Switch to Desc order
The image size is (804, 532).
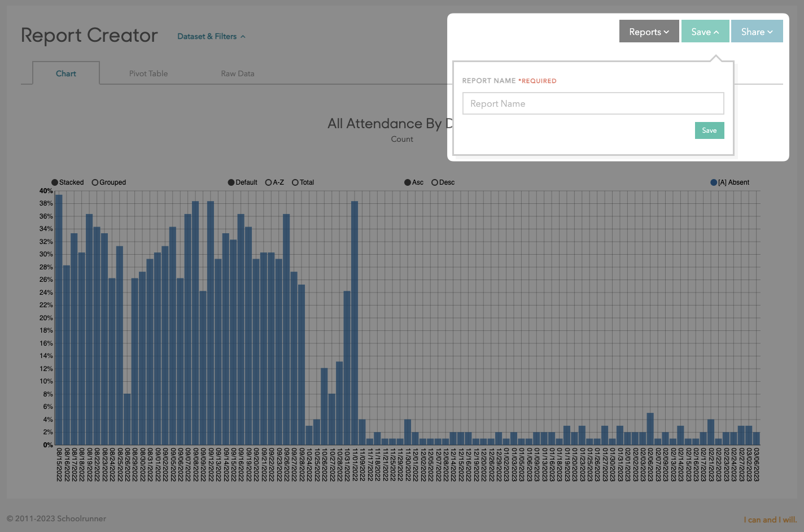pyautogui.click(x=434, y=182)
